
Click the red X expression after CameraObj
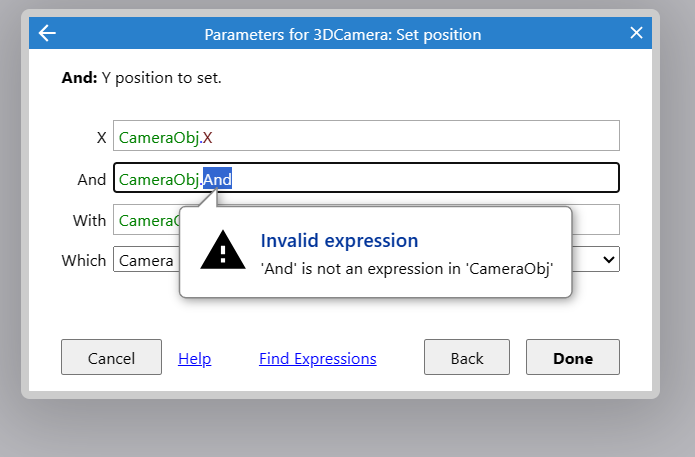207,137
